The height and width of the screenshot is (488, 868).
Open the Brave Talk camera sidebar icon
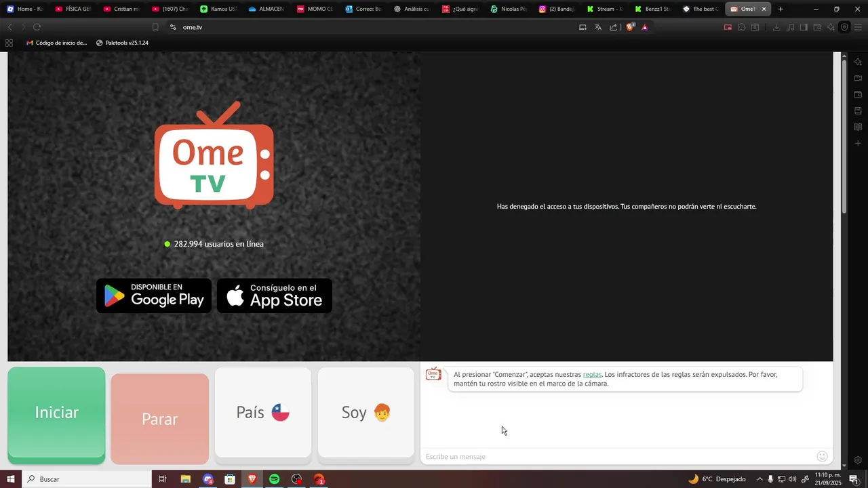(x=858, y=78)
